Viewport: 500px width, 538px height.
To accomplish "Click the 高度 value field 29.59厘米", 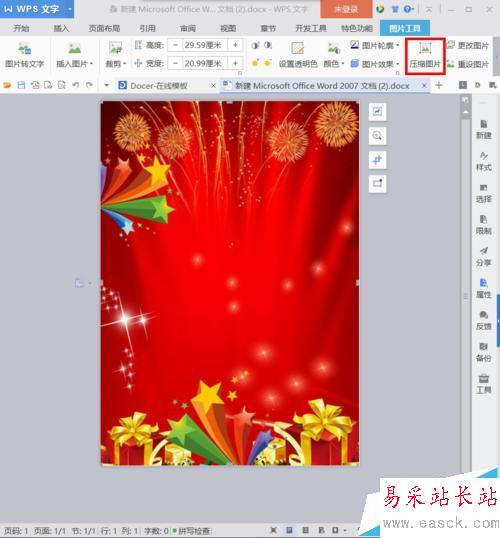I will click(205, 45).
